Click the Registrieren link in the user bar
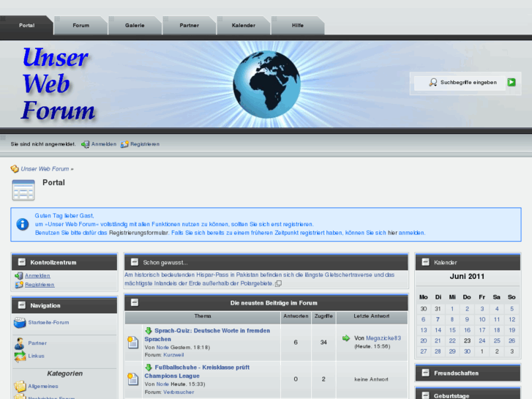 145,144
